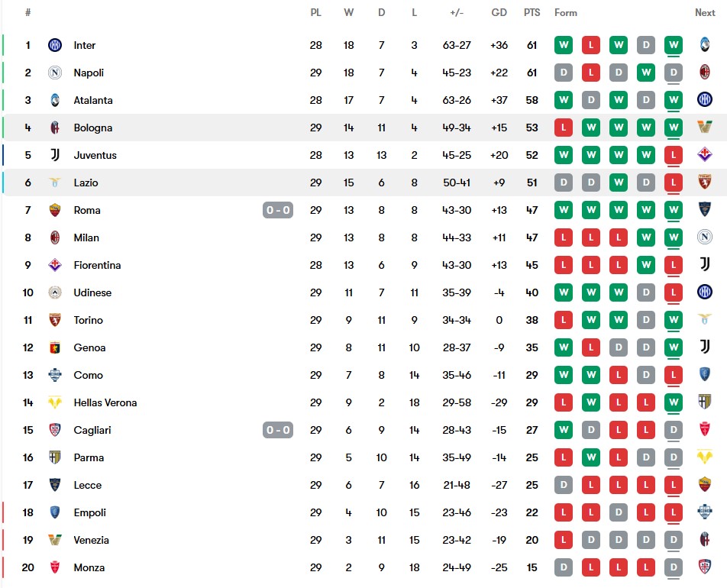Click Cagliari's live 0-0 score badge
The height and width of the screenshot is (588, 727).
pyautogui.click(x=278, y=430)
